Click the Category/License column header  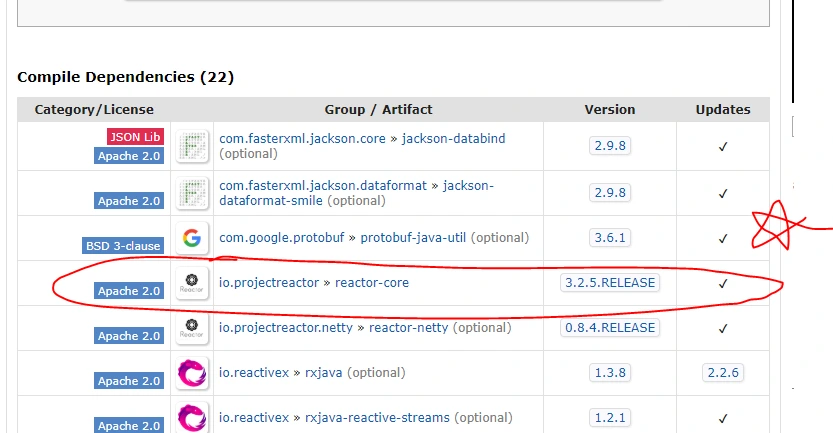tap(94, 109)
